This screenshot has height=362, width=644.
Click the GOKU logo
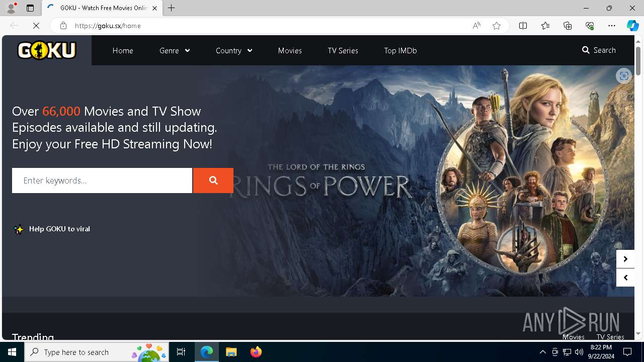pos(47,50)
